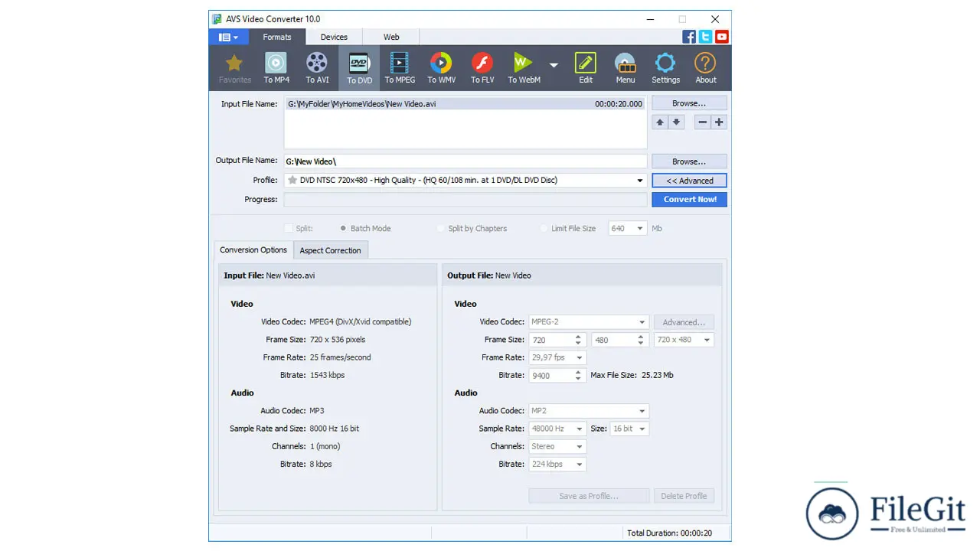Click the Output File Name field
The image size is (980, 551).
[465, 161]
